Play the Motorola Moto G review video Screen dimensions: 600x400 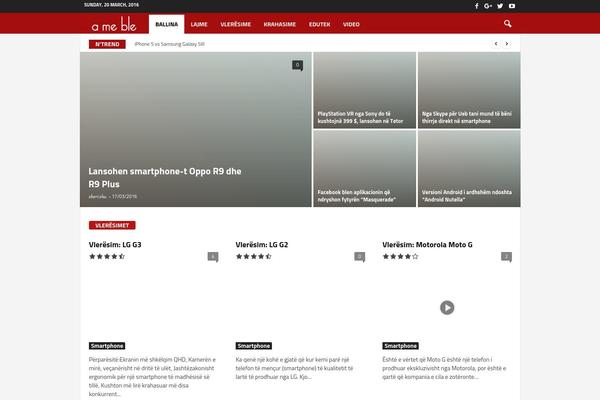point(447,307)
